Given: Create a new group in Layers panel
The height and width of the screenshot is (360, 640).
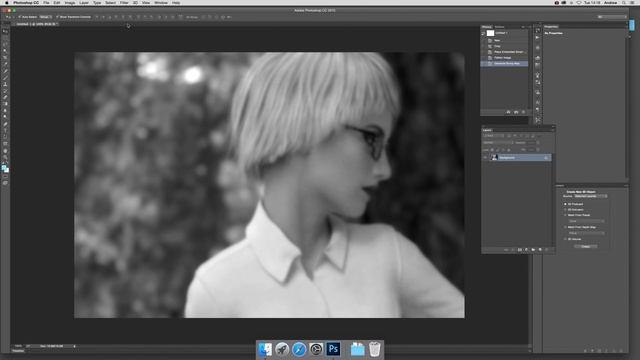Looking at the screenshot, I should pyautogui.click(x=533, y=249).
